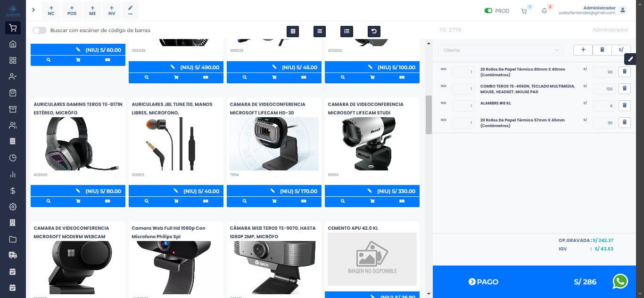Open the paintbrush theme customizer
This screenshot has width=644, height=298.
click(x=631, y=59)
